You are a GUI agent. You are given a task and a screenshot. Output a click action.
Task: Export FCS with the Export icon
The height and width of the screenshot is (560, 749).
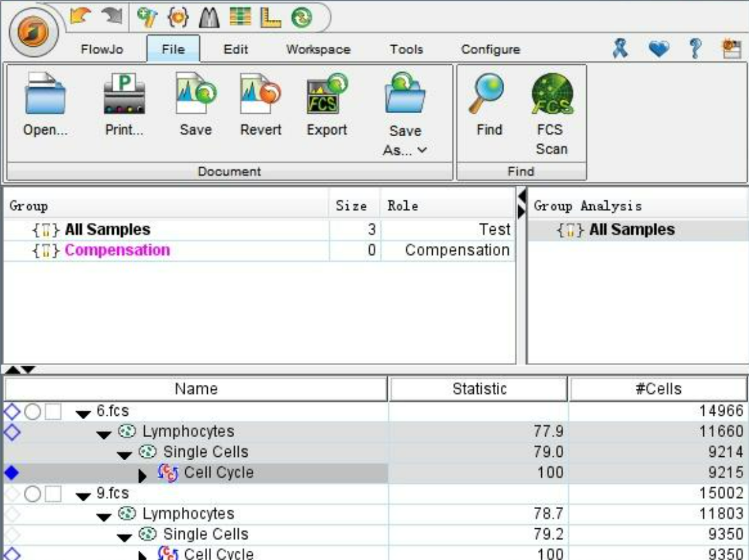(x=328, y=94)
